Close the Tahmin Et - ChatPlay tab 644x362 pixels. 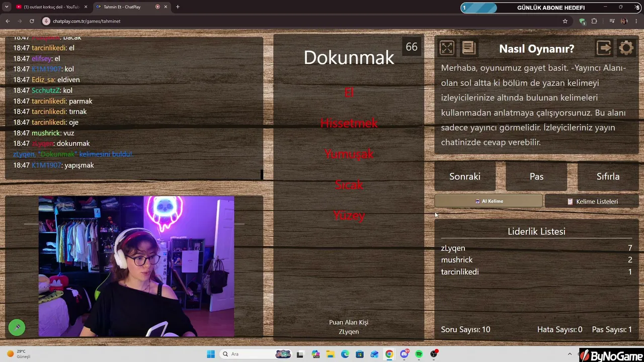pyautogui.click(x=166, y=7)
